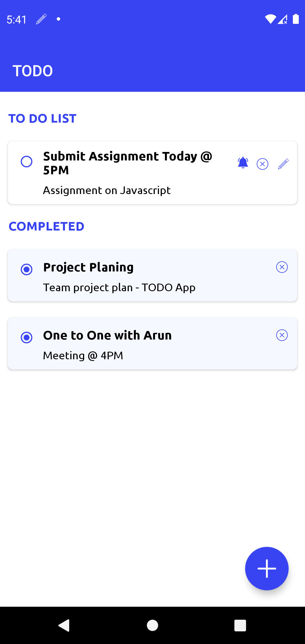The image size is (305, 644).
Task: Tap the COMPLETED section header
Action: pos(46,226)
